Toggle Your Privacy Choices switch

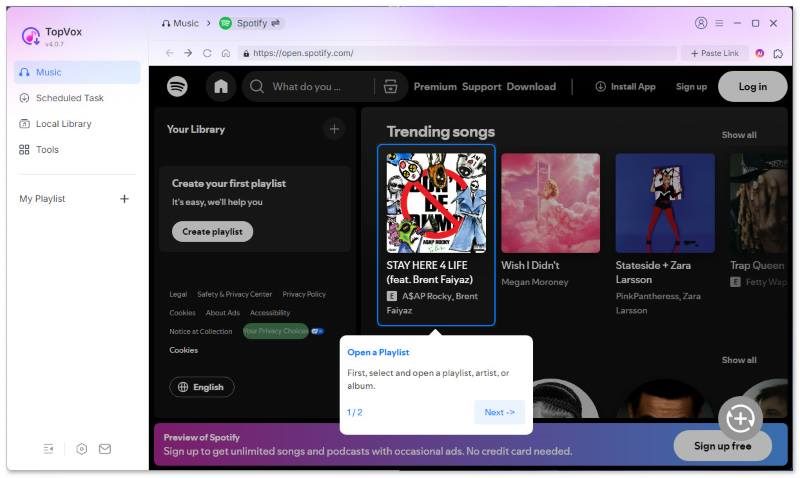(317, 331)
